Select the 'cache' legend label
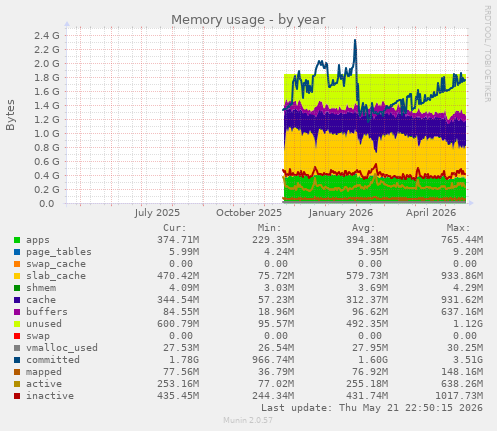 tap(41, 300)
